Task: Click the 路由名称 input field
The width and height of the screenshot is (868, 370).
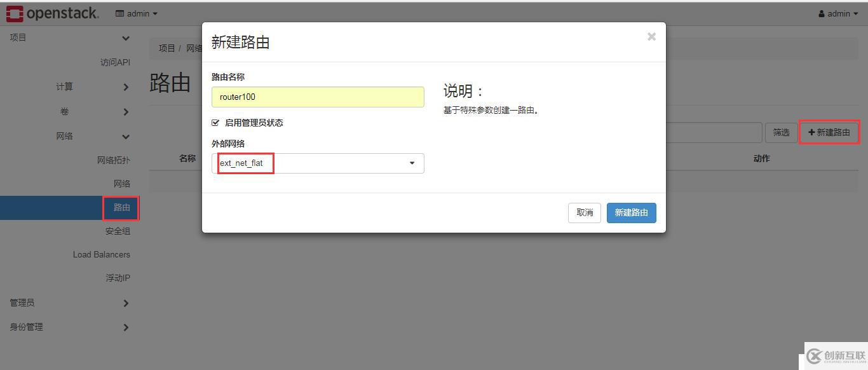Action: click(x=318, y=97)
